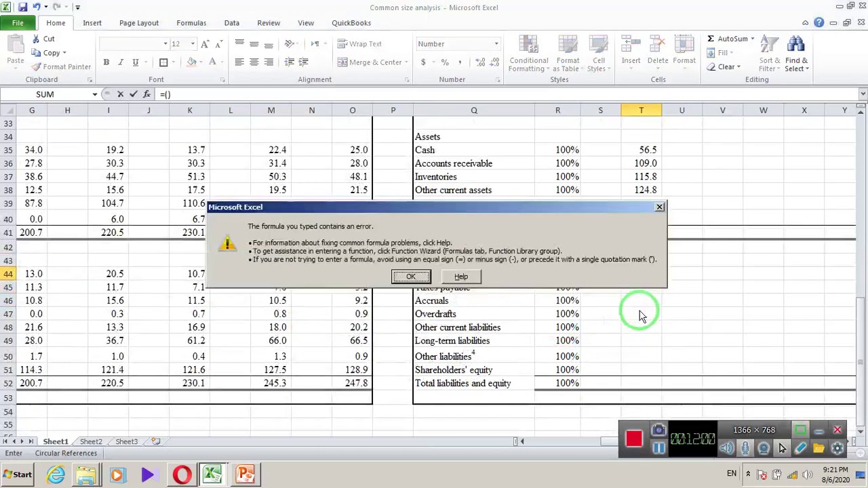Screen dimensions: 868x488
Task: Click the Save icon in quick access toolbar
Action: 23,7
